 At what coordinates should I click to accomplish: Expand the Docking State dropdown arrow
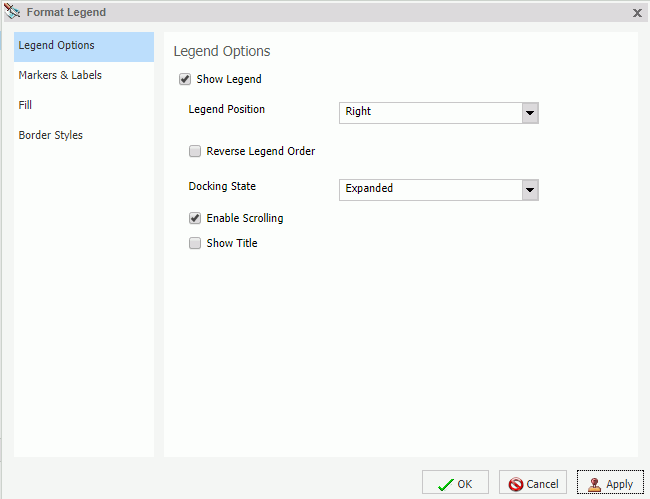(x=530, y=190)
